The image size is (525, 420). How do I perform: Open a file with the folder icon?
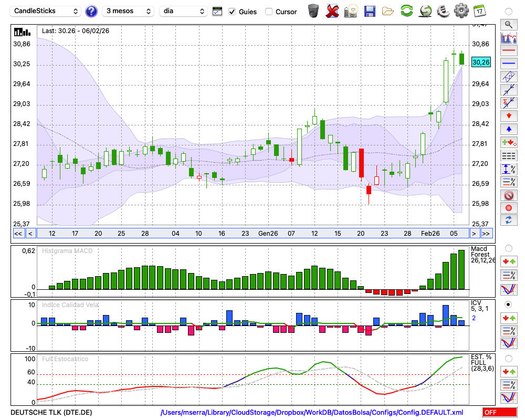[x=388, y=12]
